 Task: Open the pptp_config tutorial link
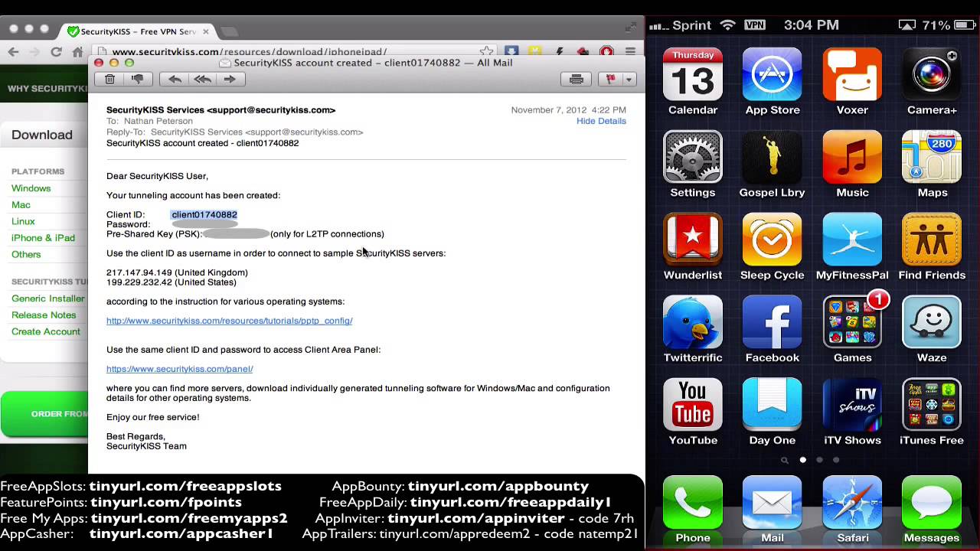coord(229,321)
